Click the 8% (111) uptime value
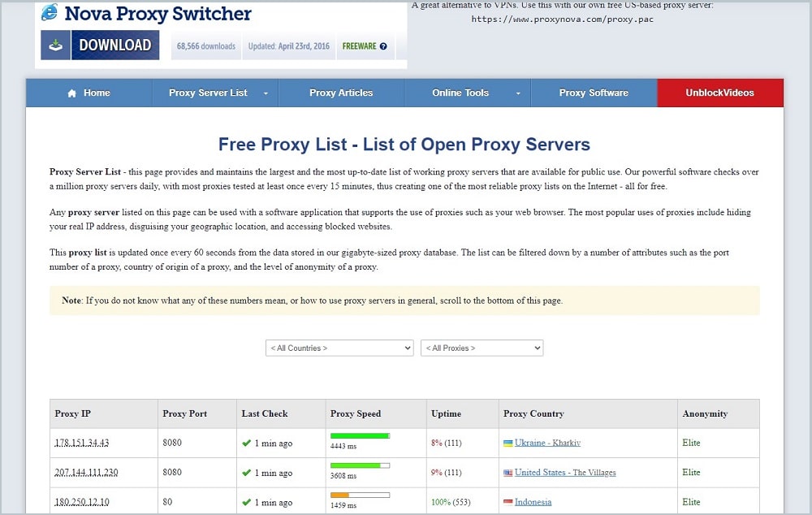 tap(446, 443)
